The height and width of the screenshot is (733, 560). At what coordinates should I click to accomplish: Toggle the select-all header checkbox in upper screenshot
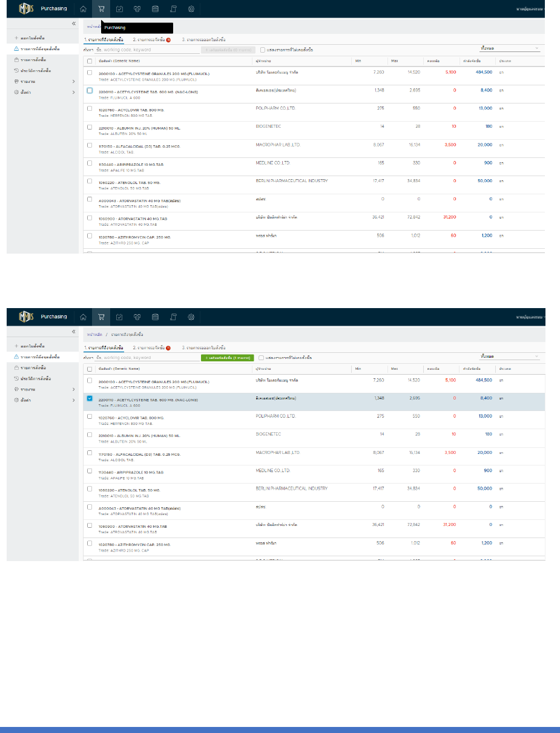[x=90, y=61]
